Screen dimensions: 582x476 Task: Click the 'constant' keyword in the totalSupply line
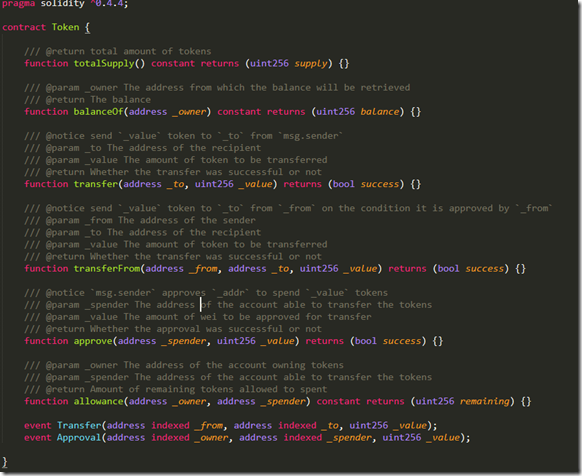[x=173, y=63]
